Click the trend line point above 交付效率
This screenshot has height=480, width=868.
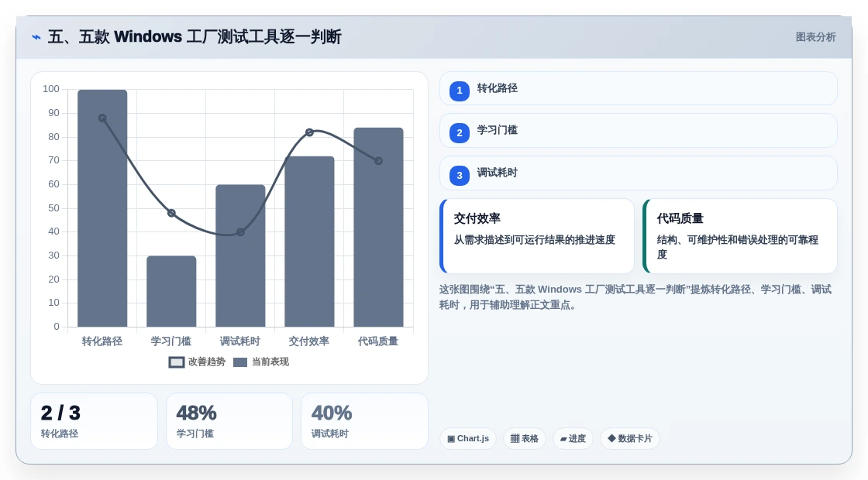[309, 132]
